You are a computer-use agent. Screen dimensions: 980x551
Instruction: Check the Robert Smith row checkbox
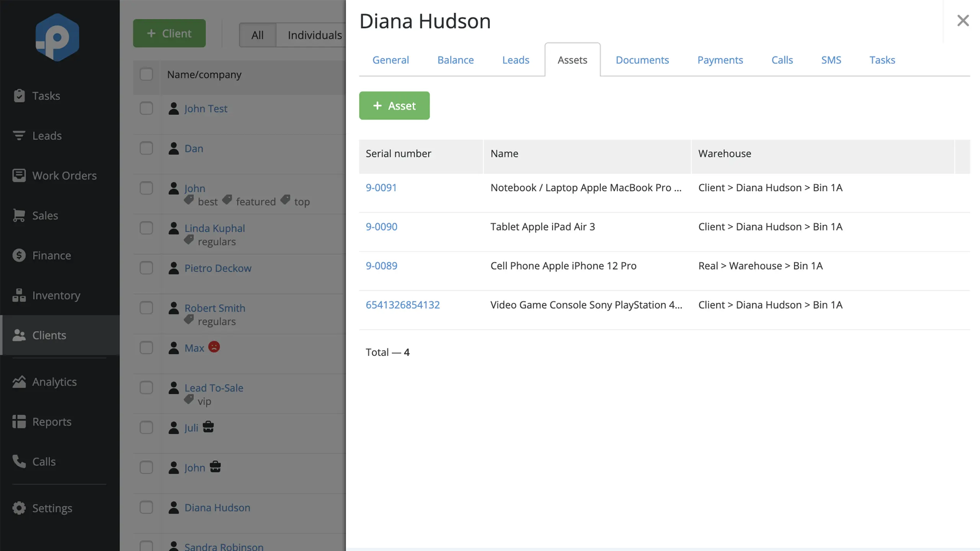pyautogui.click(x=146, y=308)
